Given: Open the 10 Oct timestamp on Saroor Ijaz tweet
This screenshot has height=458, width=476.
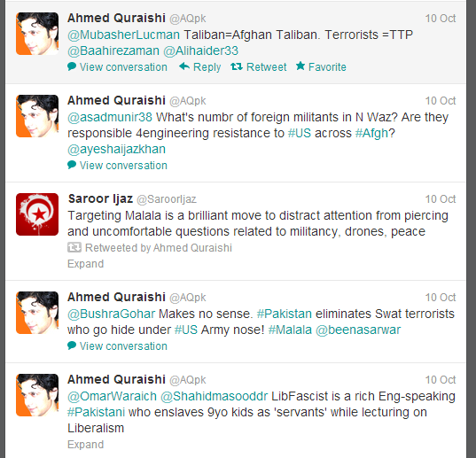Looking at the screenshot, I should click(x=441, y=199).
